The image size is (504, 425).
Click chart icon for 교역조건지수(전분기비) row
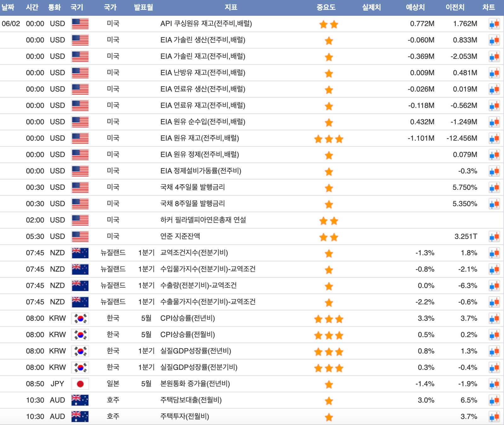494,253
